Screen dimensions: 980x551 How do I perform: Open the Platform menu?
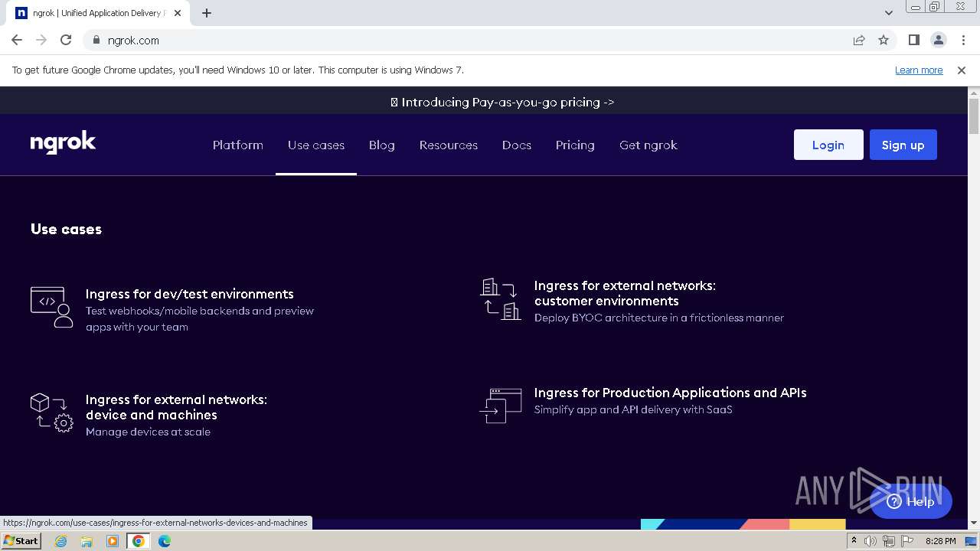click(238, 145)
